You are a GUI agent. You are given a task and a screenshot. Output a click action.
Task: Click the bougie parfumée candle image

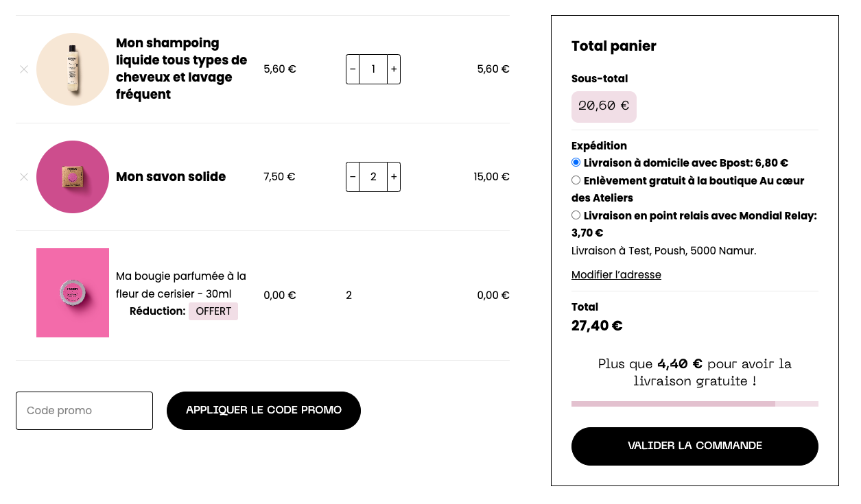73,293
